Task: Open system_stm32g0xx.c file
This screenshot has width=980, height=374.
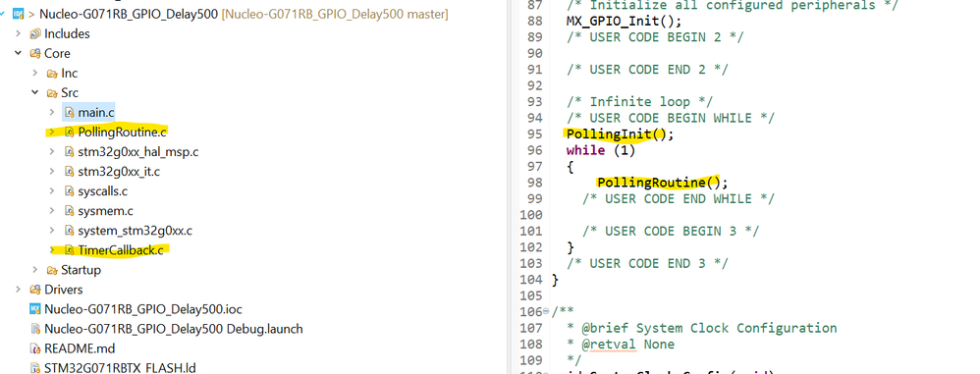Action: click(135, 231)
